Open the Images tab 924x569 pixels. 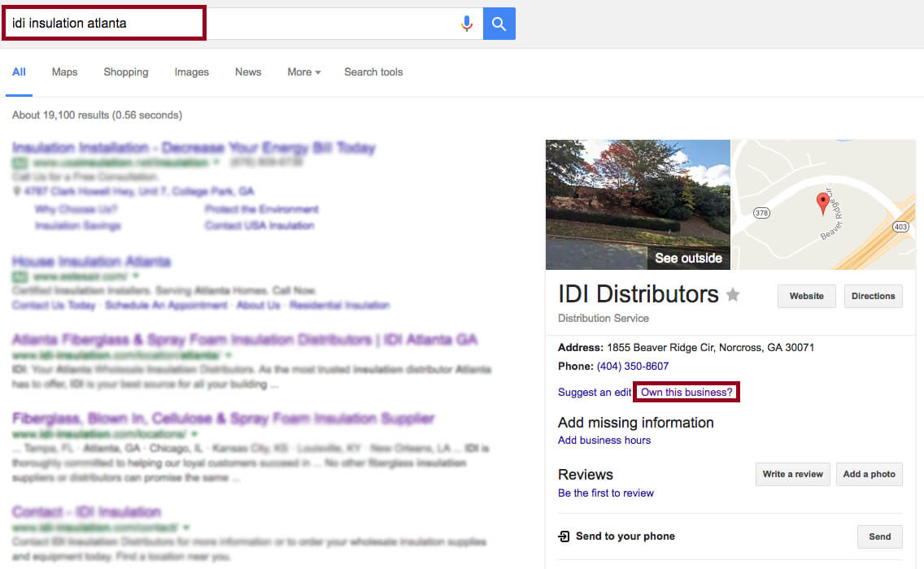191,72
